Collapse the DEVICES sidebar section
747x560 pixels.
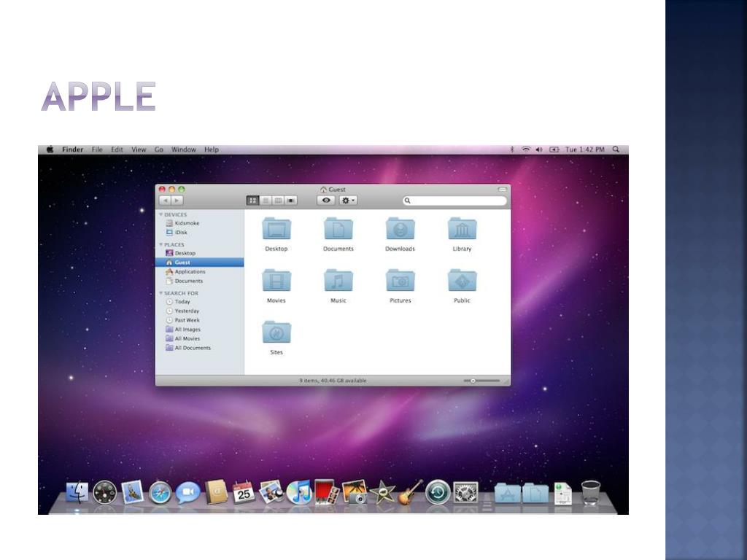click(161, 215)
